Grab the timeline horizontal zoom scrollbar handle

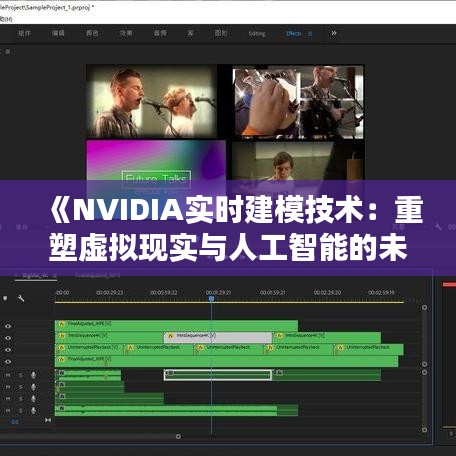point(178,436)
